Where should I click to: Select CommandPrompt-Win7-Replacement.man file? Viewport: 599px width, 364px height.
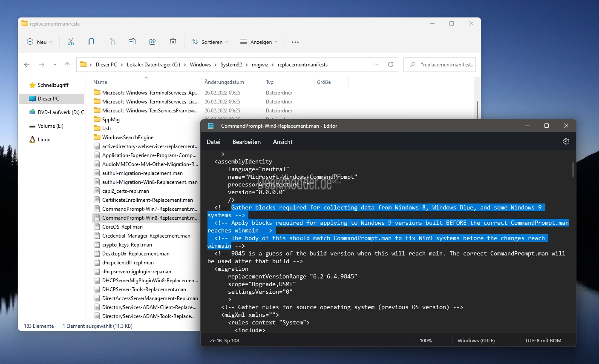[x=150, y=209]
